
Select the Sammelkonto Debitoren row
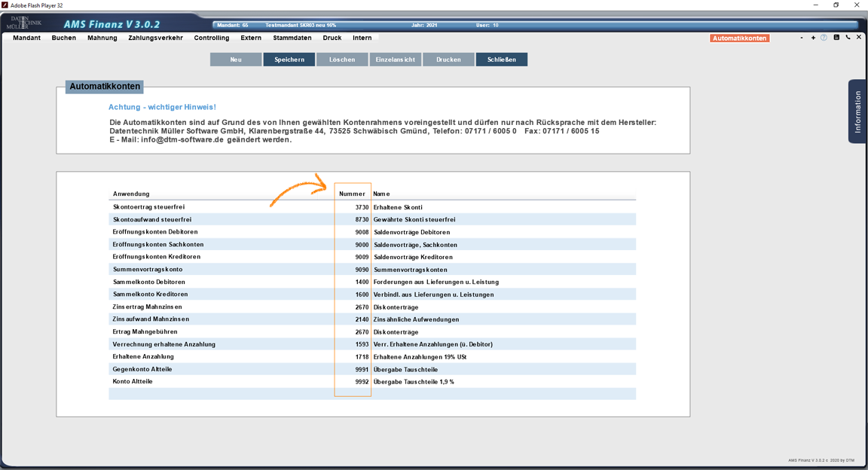coord(151,282)
